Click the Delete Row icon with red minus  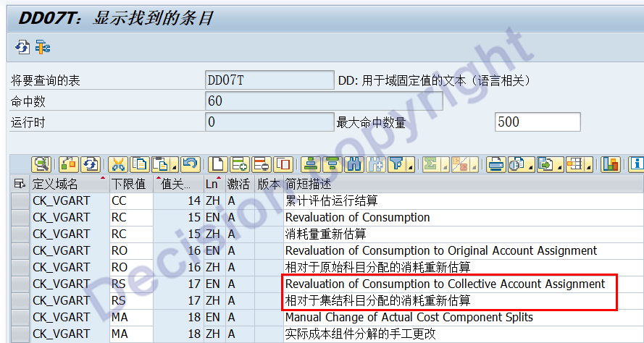point(262,164)
